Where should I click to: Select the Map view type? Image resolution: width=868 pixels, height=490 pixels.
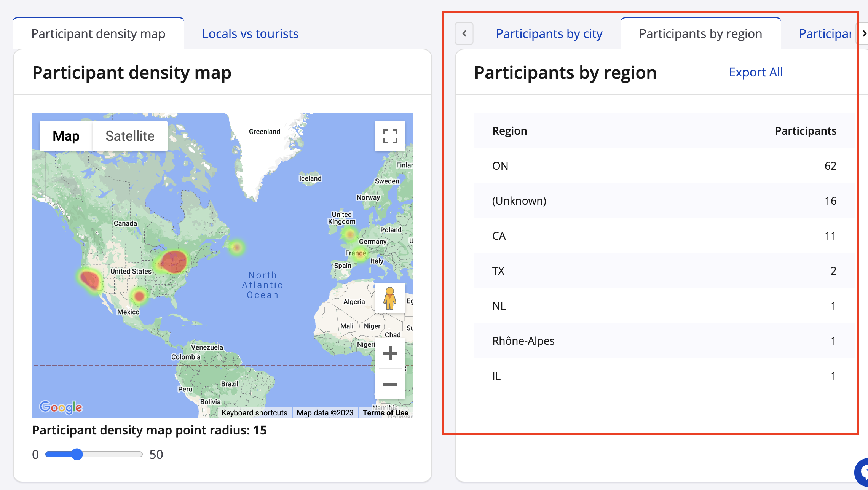(66, 136)
